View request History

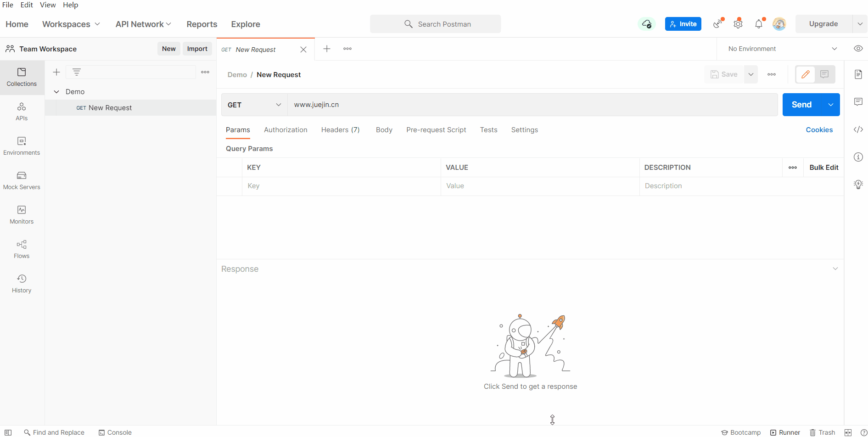(x=22, y=282)
